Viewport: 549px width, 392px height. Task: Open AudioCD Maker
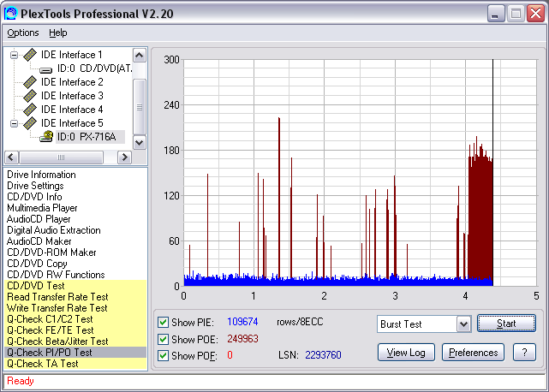[39, 241]
